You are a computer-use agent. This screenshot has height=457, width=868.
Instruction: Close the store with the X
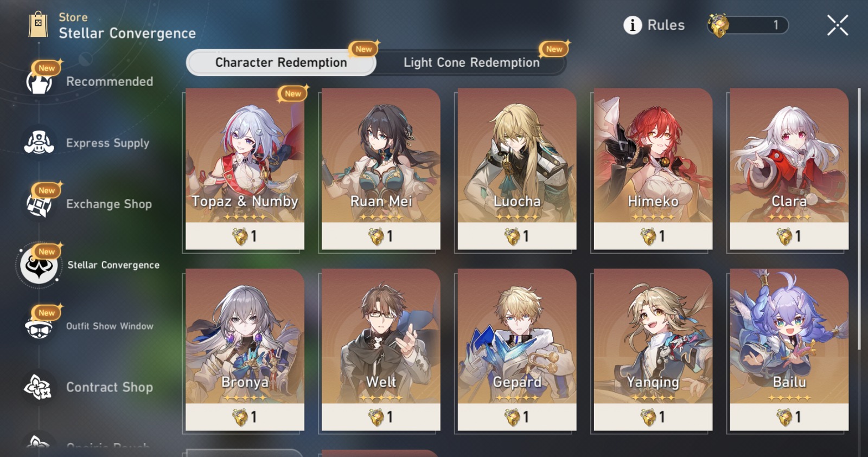pos(838,25)
